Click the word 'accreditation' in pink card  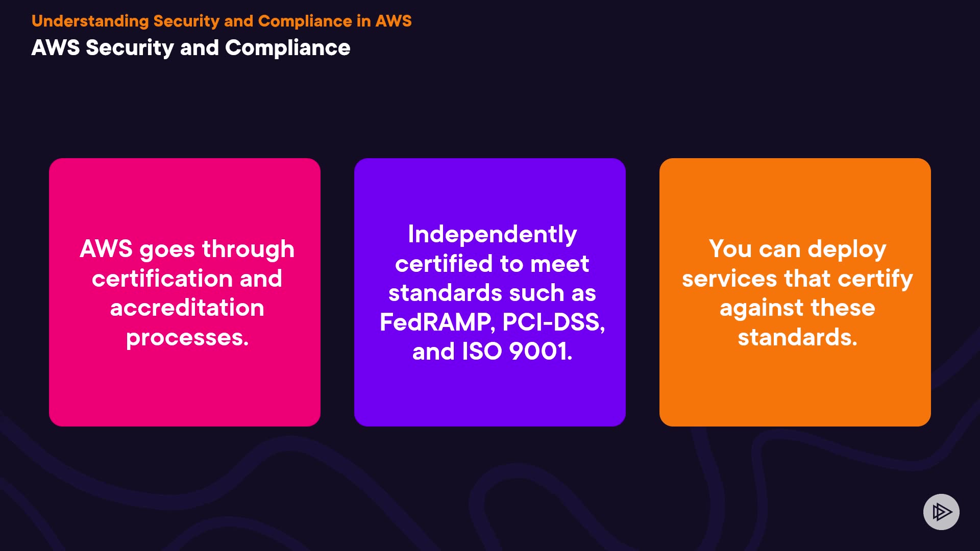click(x=187, y=308)
